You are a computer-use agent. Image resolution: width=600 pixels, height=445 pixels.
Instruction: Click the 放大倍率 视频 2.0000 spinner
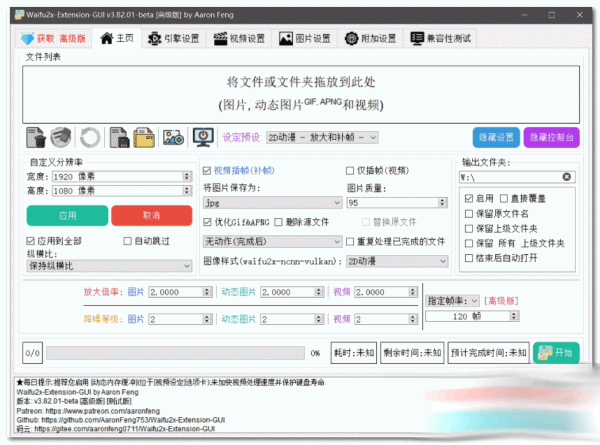pyautogui.click(x=386, y=292)
